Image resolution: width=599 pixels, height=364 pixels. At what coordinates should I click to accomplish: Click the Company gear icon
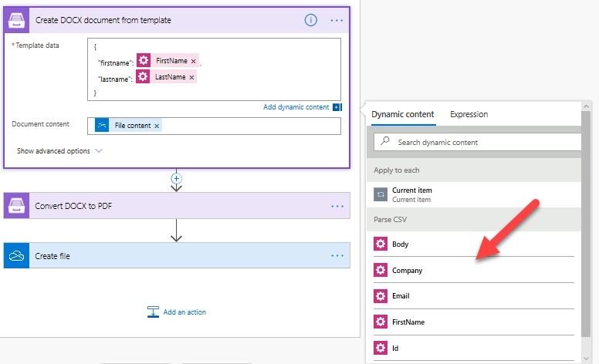(x=381, y=270)
